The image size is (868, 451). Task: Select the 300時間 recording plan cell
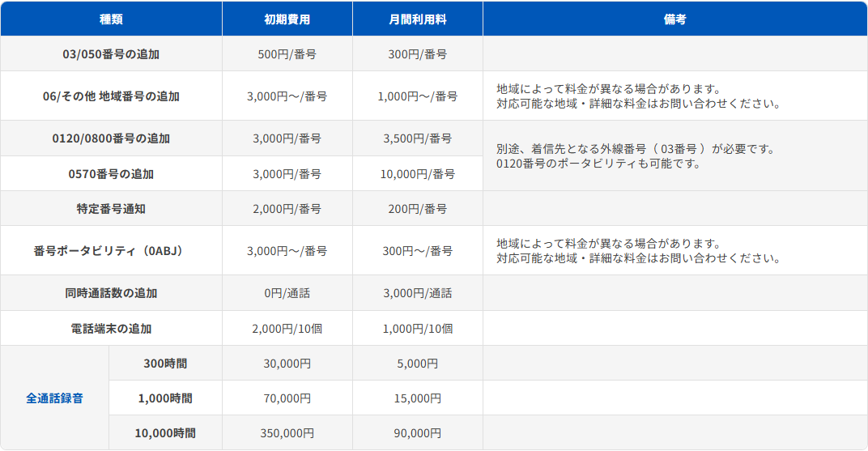tap(165, 363)
